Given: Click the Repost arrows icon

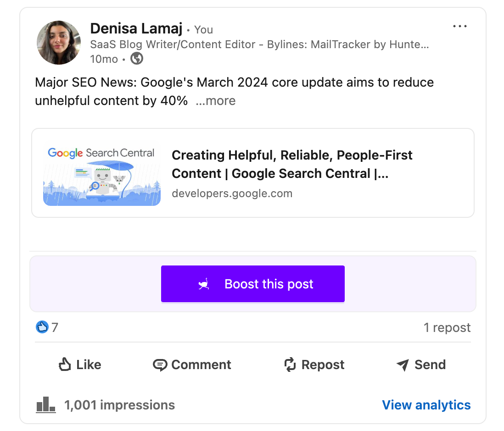Looking at the screenshot, I should tap(289, 365).
